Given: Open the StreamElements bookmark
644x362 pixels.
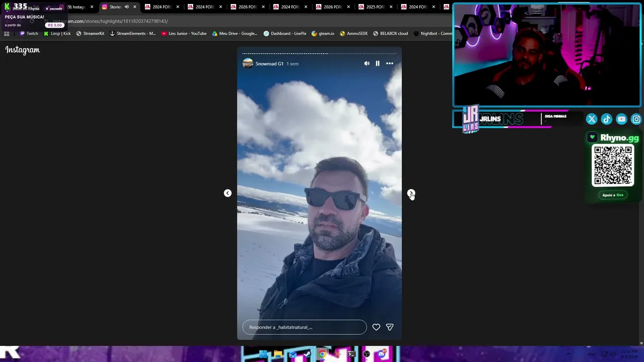Looking at the screenshot, I should pyautogui.click(x=133, y=34).
